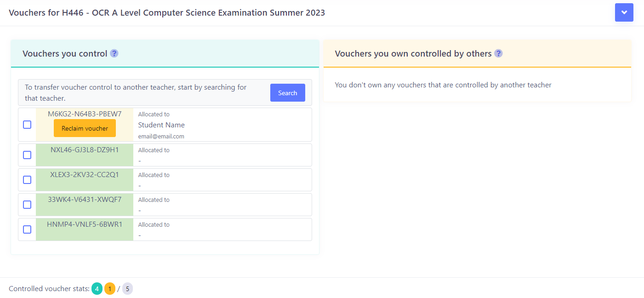Check the box for voucher 33WK4-V6431-XWQF7
The image size is (644, 298).
tap(27, 205)
